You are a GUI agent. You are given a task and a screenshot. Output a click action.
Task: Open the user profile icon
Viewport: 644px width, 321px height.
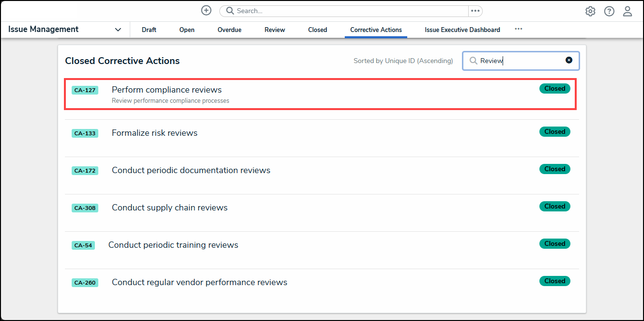tap(628, 11)
